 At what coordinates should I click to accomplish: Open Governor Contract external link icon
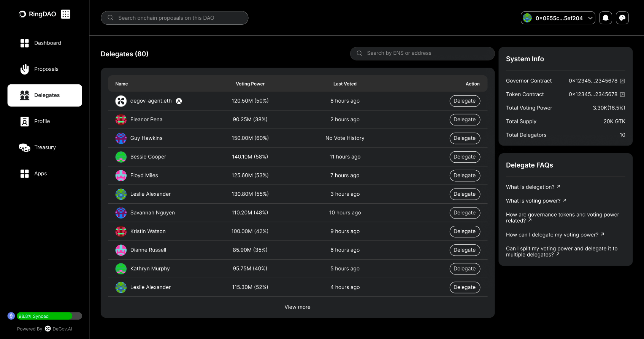[622, 81]
